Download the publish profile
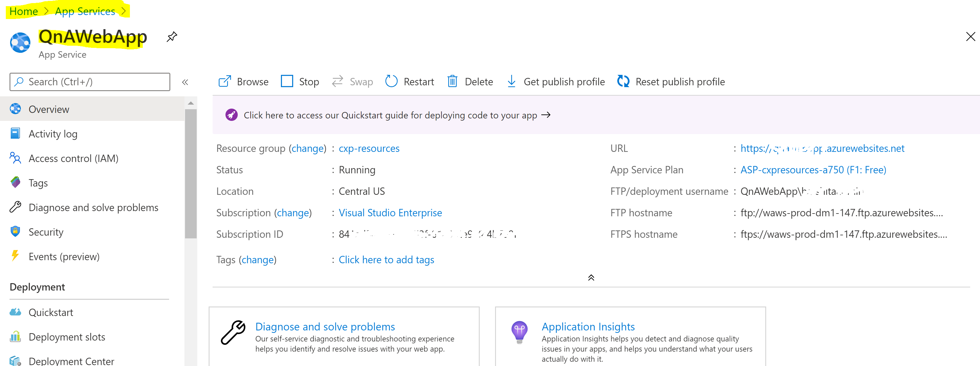 pyautogui.click(x=556, y=82)
